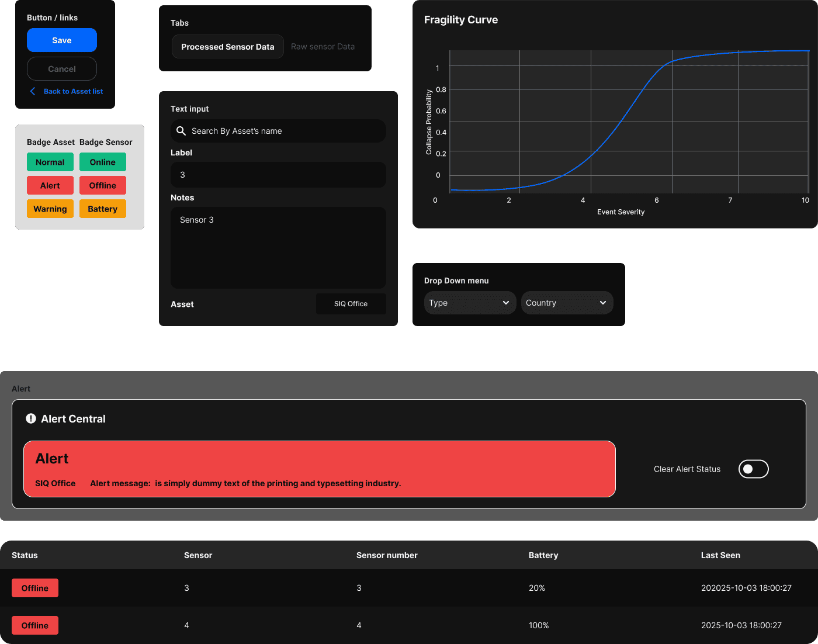Image resolution: width=818 pixels, height=644 pixels.
Task: Click the blue Save button
Action: click(62, 40)
